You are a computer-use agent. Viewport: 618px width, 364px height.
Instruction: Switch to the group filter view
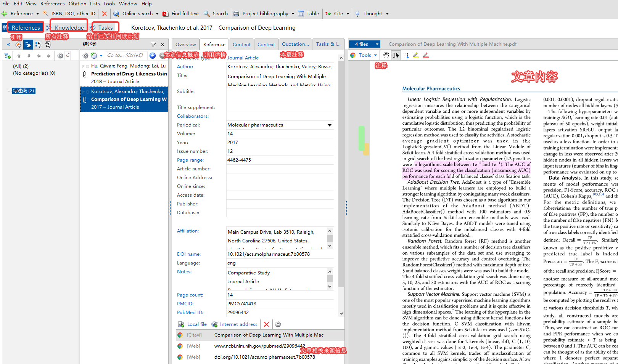38,45
